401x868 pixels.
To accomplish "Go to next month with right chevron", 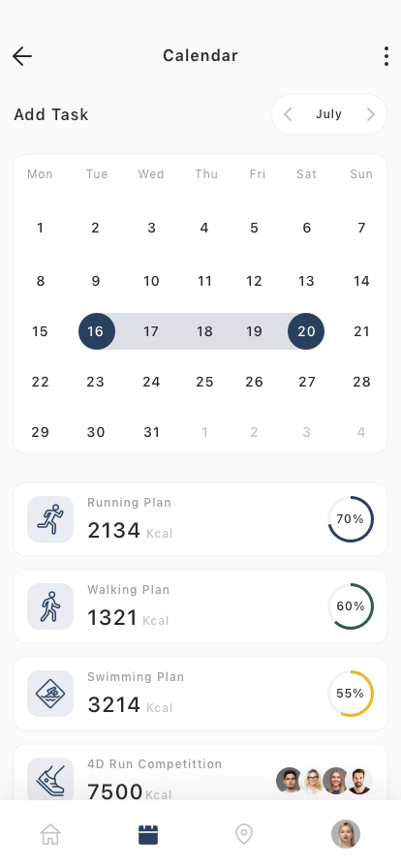I will click(371, 114).
